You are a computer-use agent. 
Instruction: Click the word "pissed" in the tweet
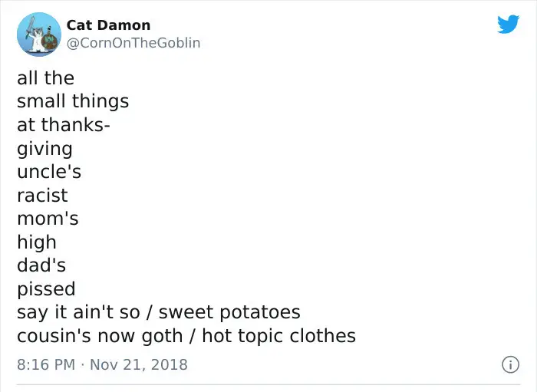46,290
